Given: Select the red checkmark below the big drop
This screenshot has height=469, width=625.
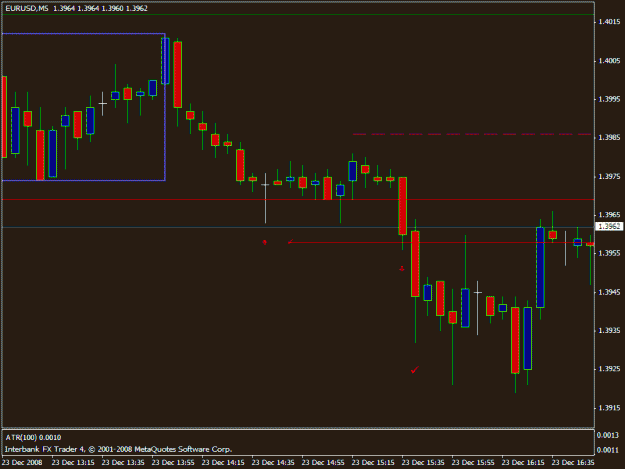Looking at the screenshot, I should pos(415,370).
